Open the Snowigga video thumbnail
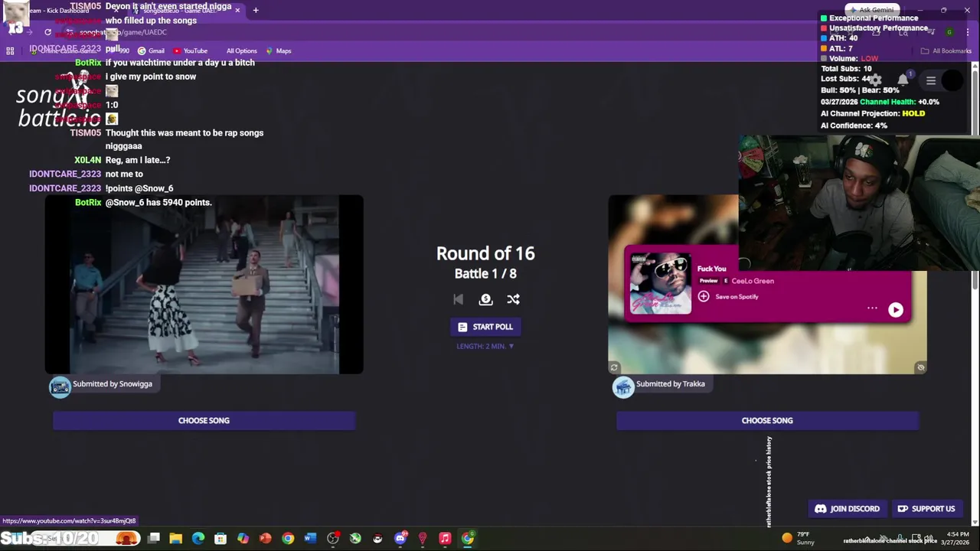980x551 pixels. 204,285
